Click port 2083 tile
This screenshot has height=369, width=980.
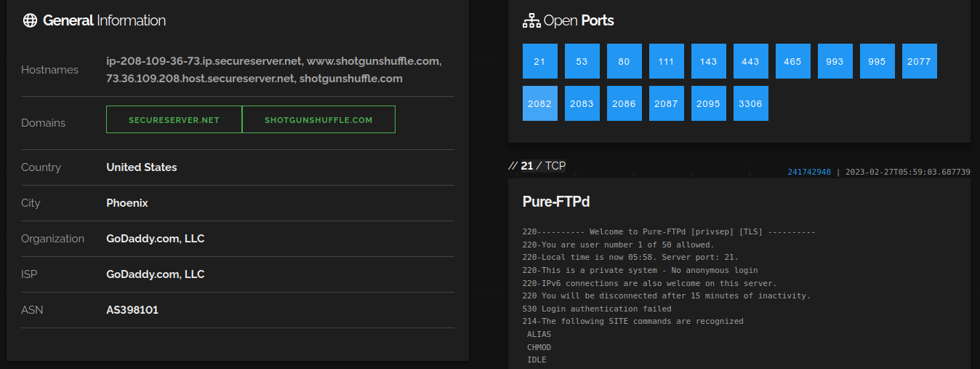pos(582,103)
